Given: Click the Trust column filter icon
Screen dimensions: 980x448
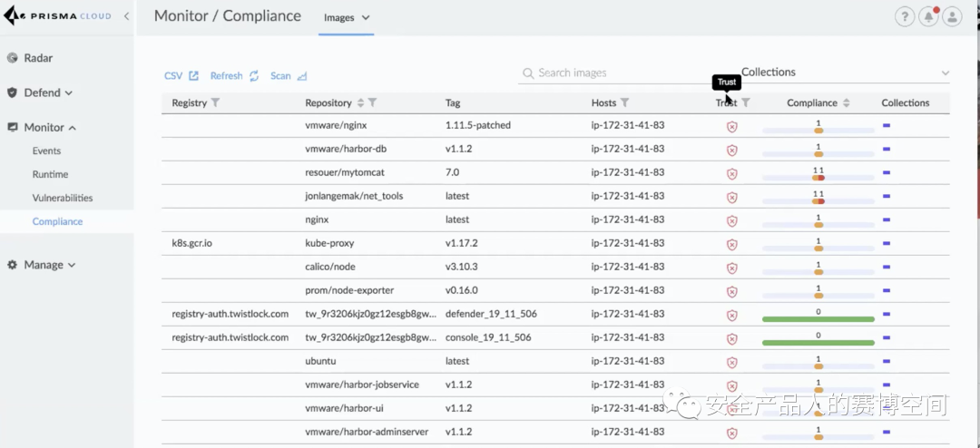Looking at the screenshot, I should [x=746, y=102].
